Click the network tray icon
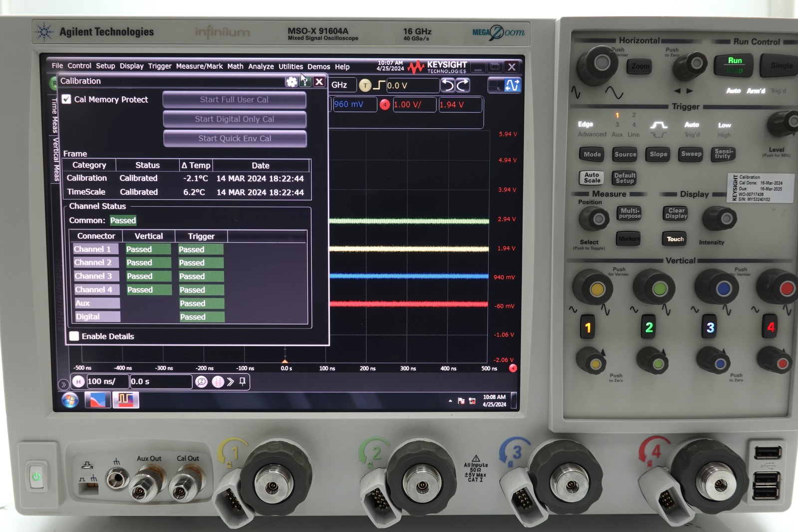The image size is (798, 532). 472,401
